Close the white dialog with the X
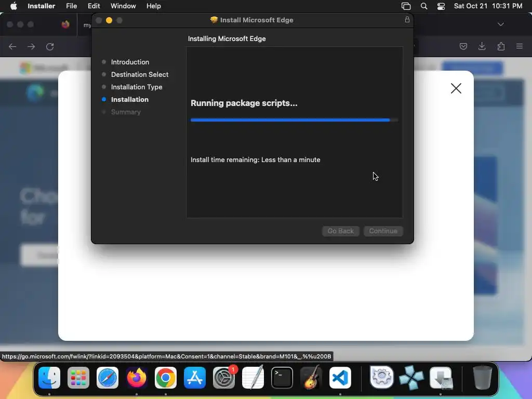The width and height of the screenshot is (532, 399). (x=456, y=88)
